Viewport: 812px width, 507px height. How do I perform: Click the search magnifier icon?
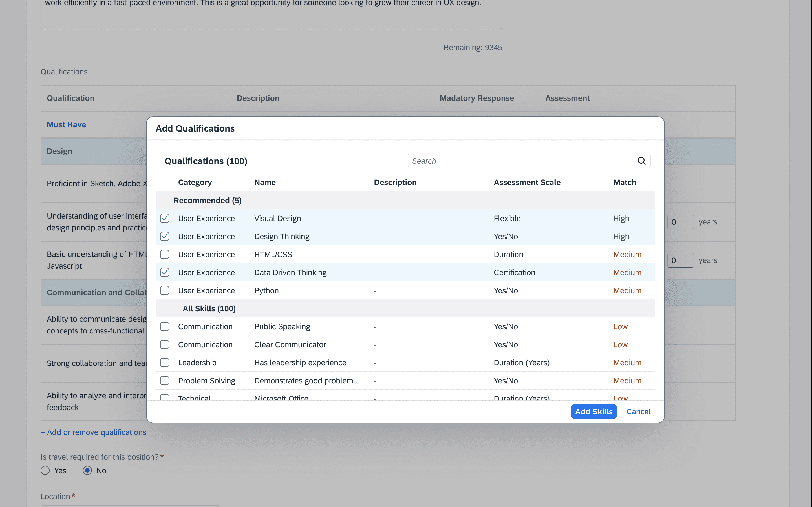pyautogui.click(x=641, y=161)
